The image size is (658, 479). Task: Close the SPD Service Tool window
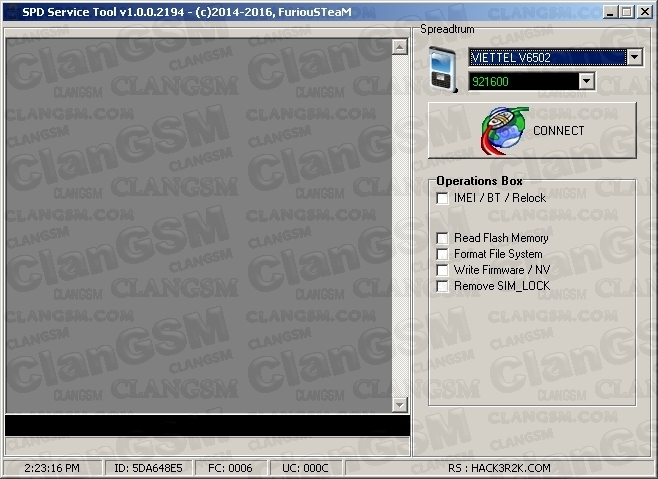645,12
